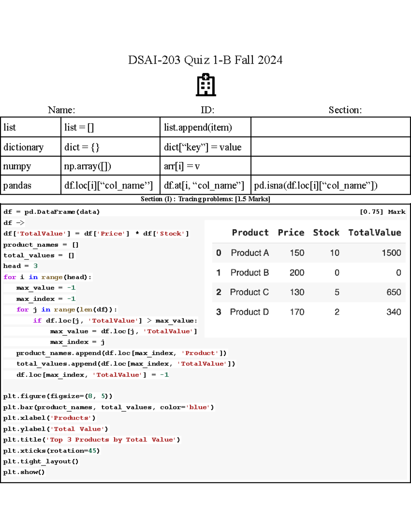Select the [0.75] Mark label

click(x=383, y=212)
